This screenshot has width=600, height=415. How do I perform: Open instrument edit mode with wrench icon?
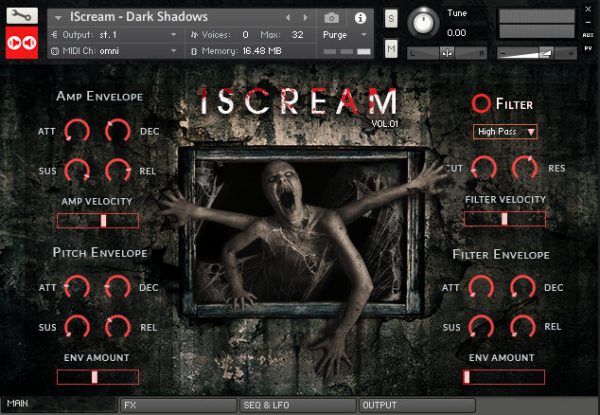[x=22, y=17]
